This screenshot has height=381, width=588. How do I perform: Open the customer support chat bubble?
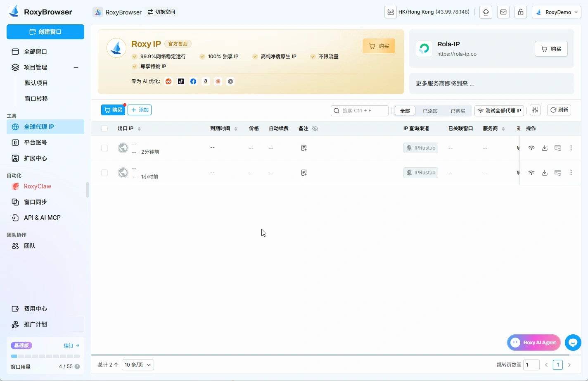573,343
